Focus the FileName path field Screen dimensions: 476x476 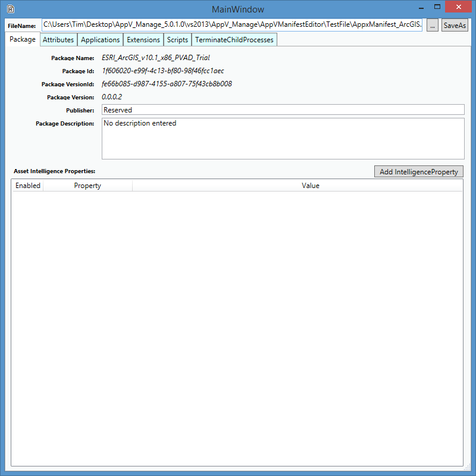232,24
